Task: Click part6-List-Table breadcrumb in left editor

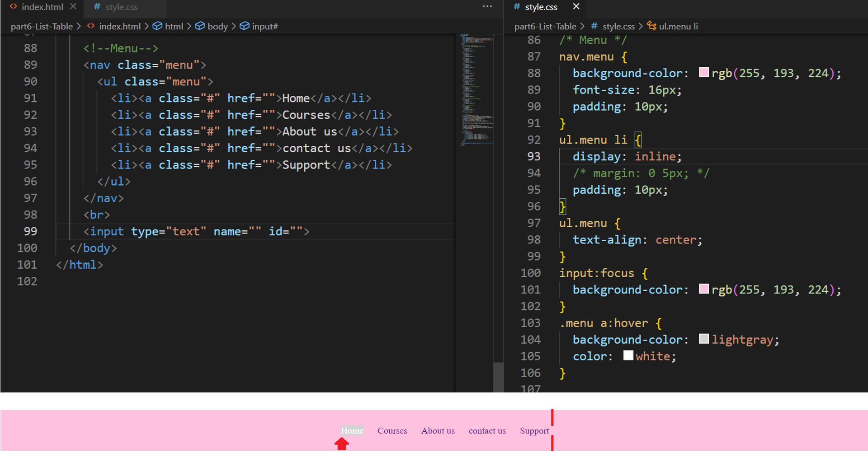Action: 42,26
